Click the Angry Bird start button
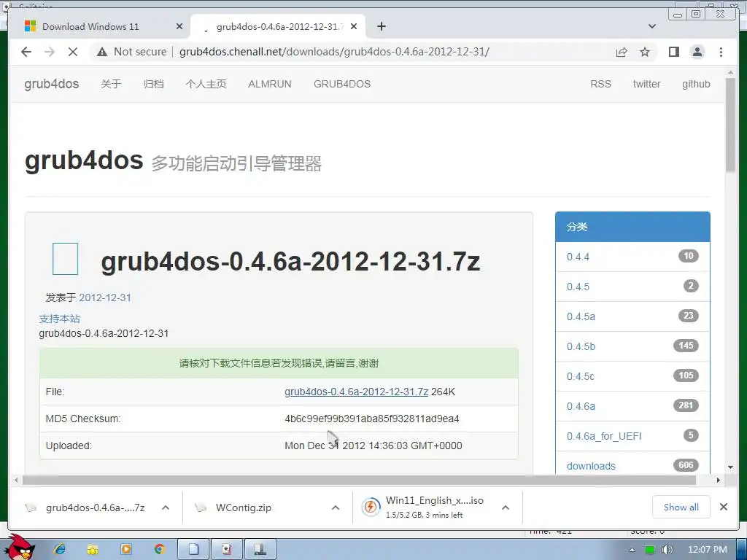747x560 pixels. 20,547
